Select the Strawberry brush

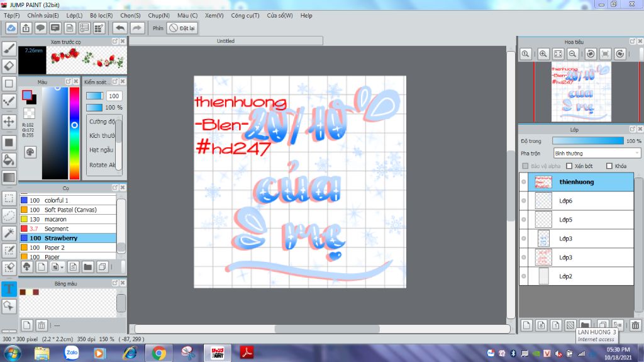tap(68, 238)
